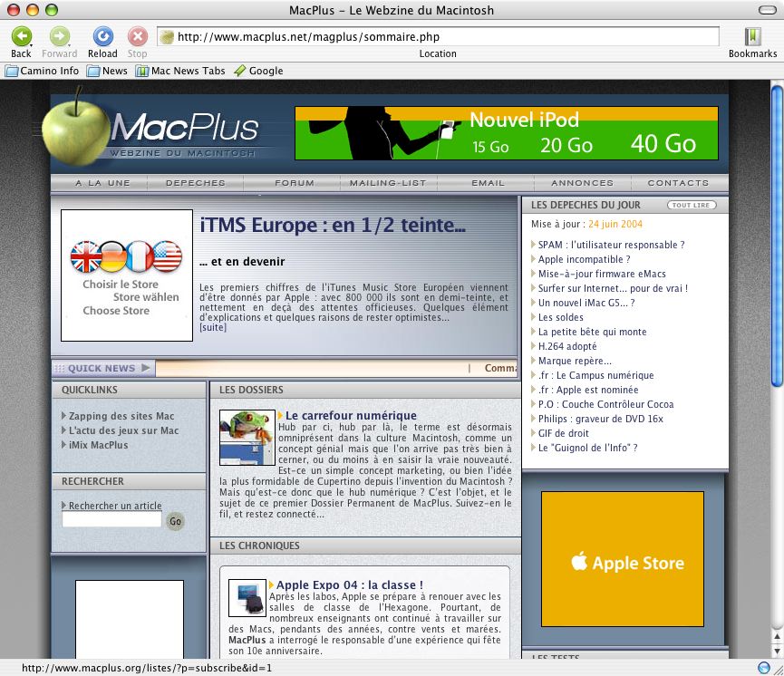Open Le "Guignol de l'Info" ? item

[x=588, y=448]
